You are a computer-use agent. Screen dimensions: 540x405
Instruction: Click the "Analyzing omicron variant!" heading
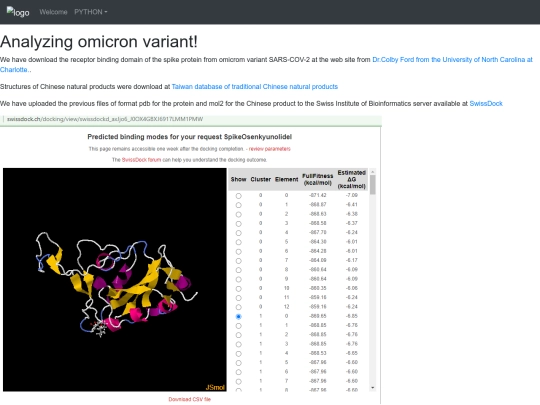point(99,42)
